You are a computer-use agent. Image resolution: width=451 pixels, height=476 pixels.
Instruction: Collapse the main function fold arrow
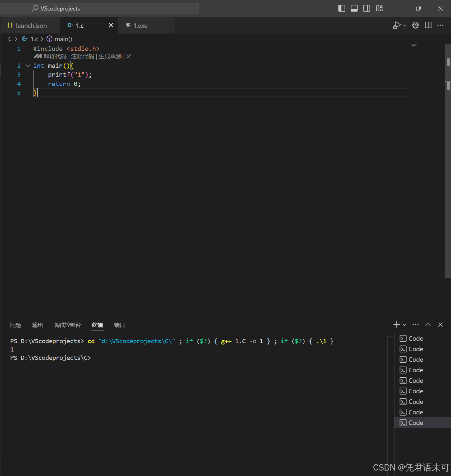click(28, 65)
